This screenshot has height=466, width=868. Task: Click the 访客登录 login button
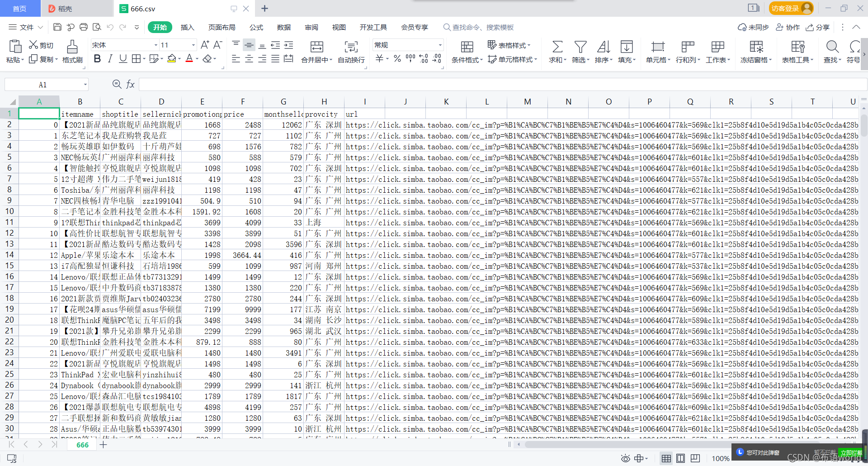coord(791,8)
